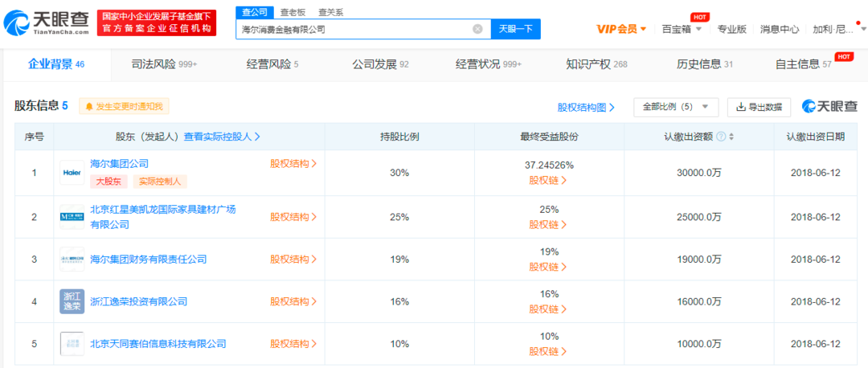Screen dimensions: 868x368
Task: Click the red official credit agency banner
Action: pyautogui.click(x=157, y=23)
